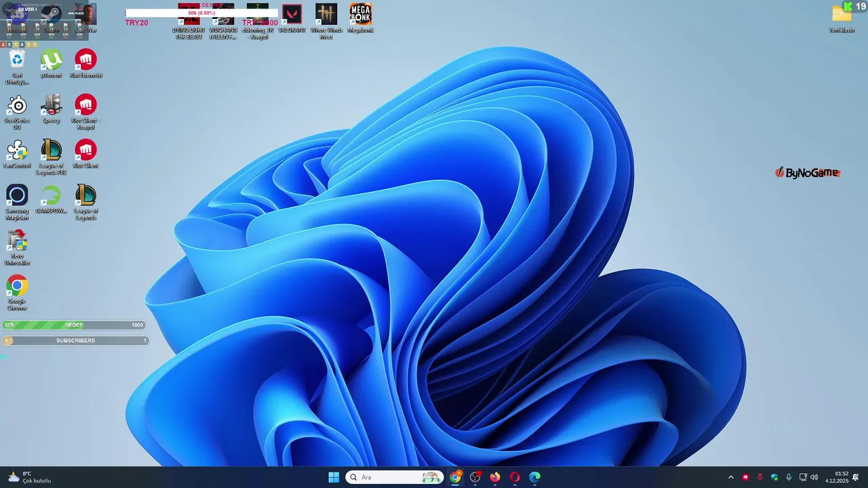Select the Megabonk game icon
868x488 pixels.
click(x=361, y=18)
